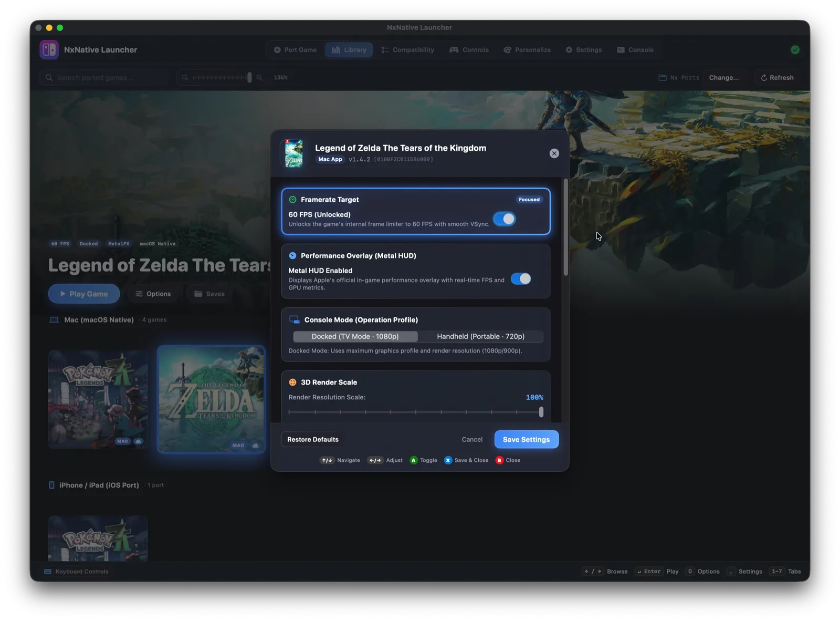Click the Play Game button
The height and width of the screenshot is (621, 840).
click(84, 294)
